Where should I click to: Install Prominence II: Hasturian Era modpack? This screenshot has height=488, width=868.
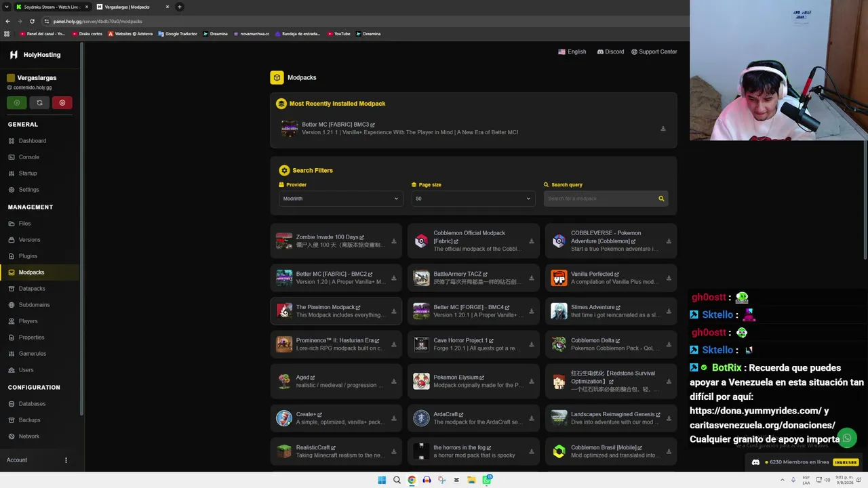click(x=394, y=344)
